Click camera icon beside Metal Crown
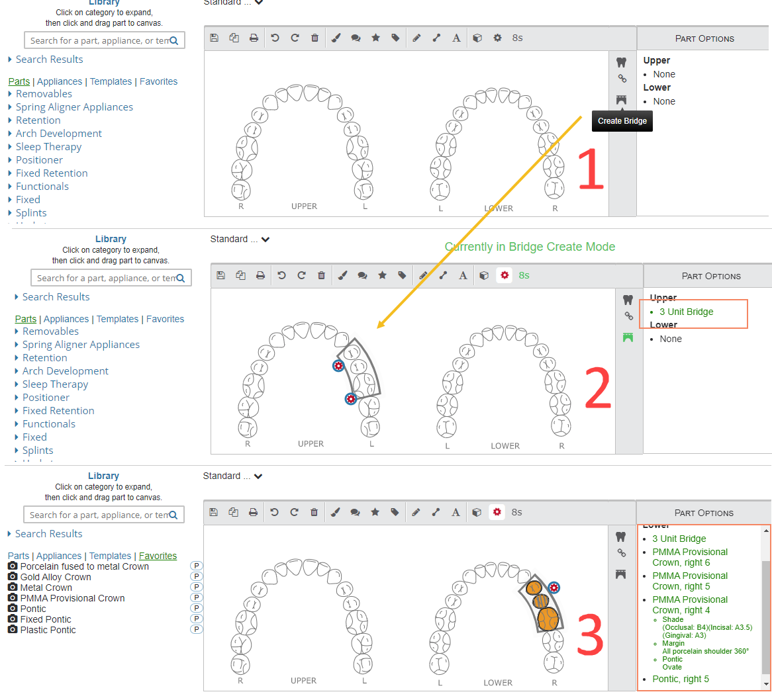The image size is (772, 700). coord(13,587)
